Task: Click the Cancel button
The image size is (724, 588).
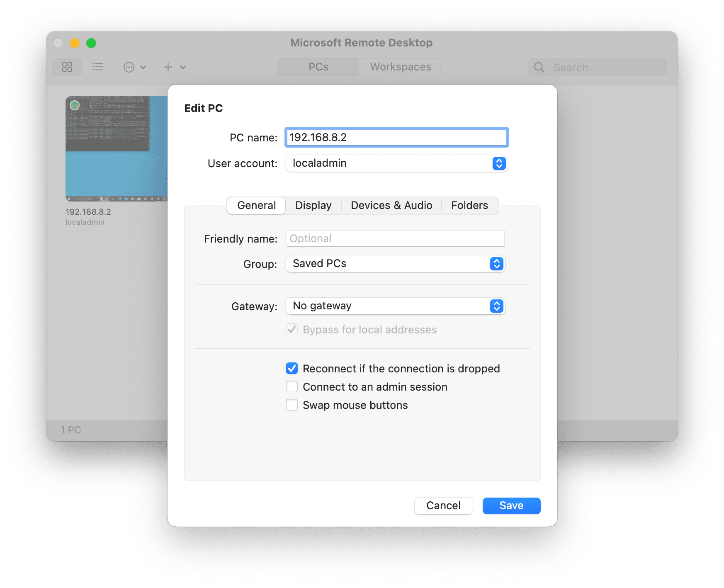Action: [444, 505]
